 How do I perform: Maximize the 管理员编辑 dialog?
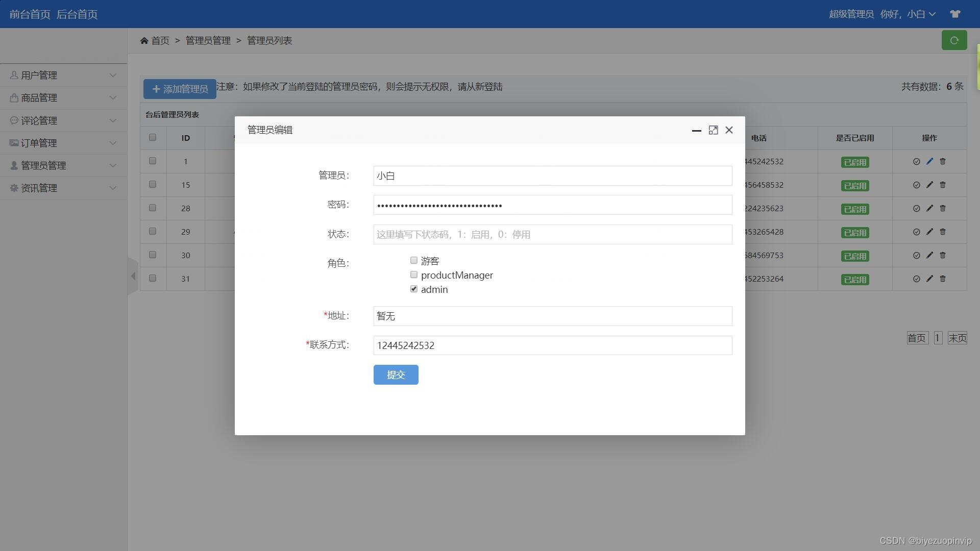713,130
